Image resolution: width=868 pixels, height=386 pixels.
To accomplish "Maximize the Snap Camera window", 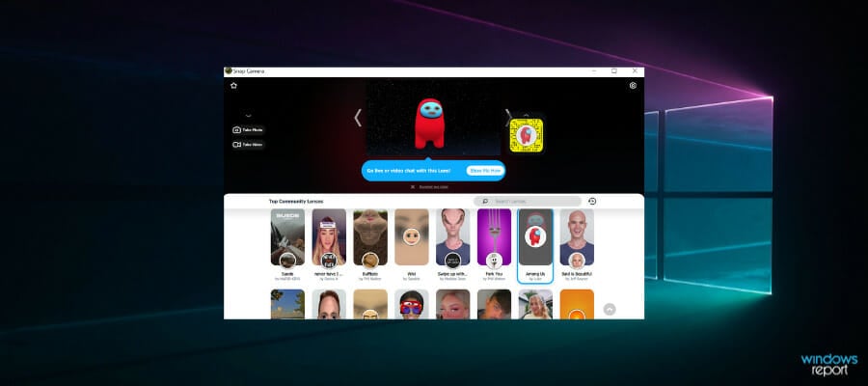I will click(x=614, y=70).
